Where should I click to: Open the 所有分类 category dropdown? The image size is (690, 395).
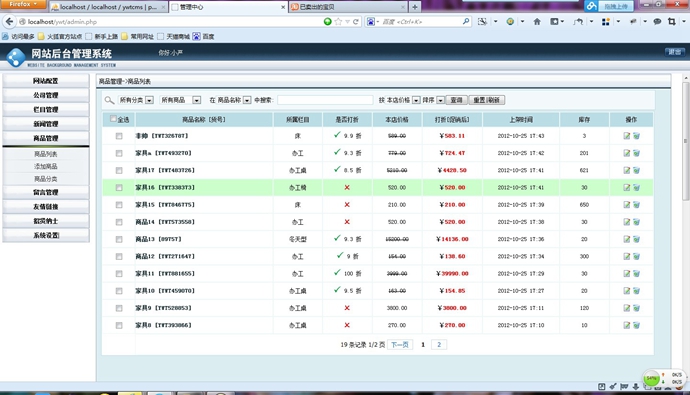136,100
